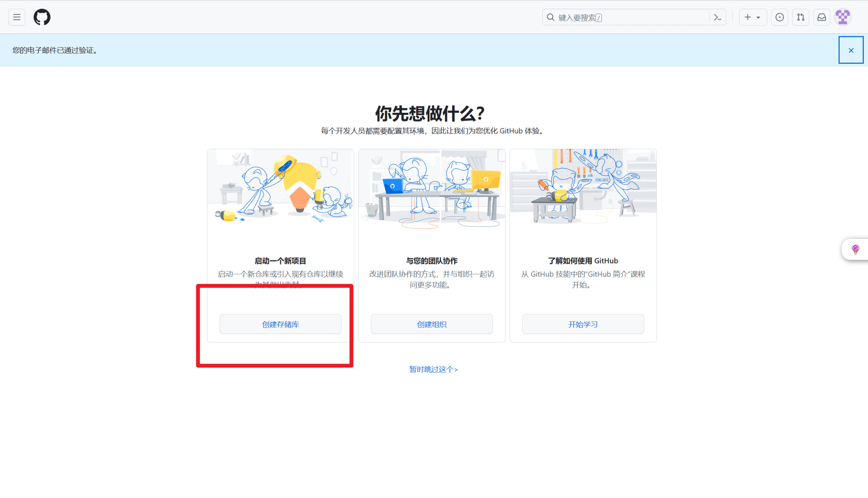Expand the plus create-new dropdown
This screenshot has width=868, height=498.
(748, 17)
